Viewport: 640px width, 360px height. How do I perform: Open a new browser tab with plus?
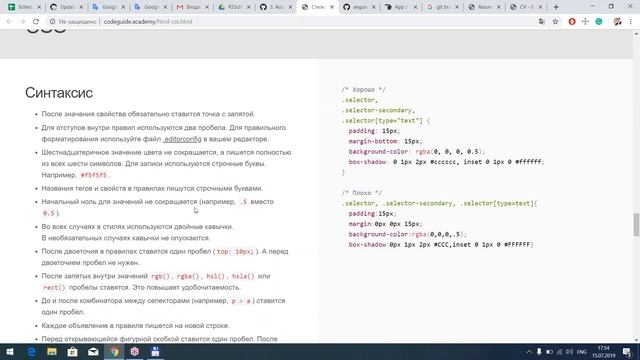(556, 7)
